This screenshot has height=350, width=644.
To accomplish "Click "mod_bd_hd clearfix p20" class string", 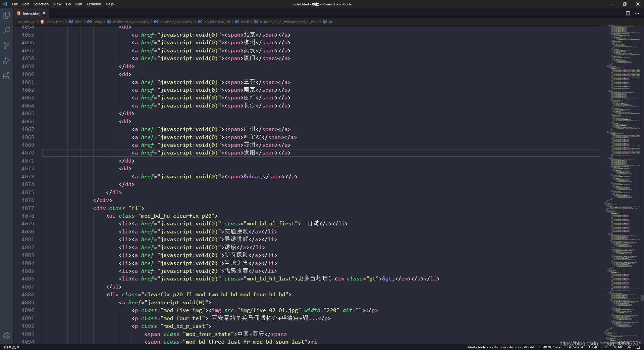I will pos(176,216).
